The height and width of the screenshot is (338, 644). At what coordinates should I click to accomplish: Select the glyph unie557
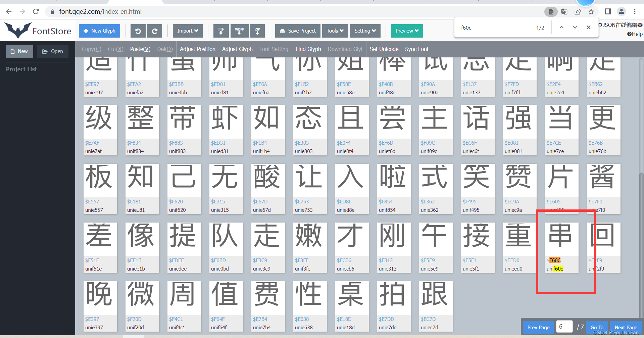click(x=100, y=189)
